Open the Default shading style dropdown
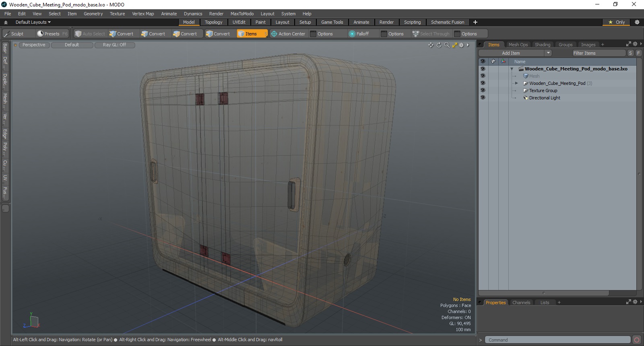This screenshot has width=644, height=346. [72, 45]
